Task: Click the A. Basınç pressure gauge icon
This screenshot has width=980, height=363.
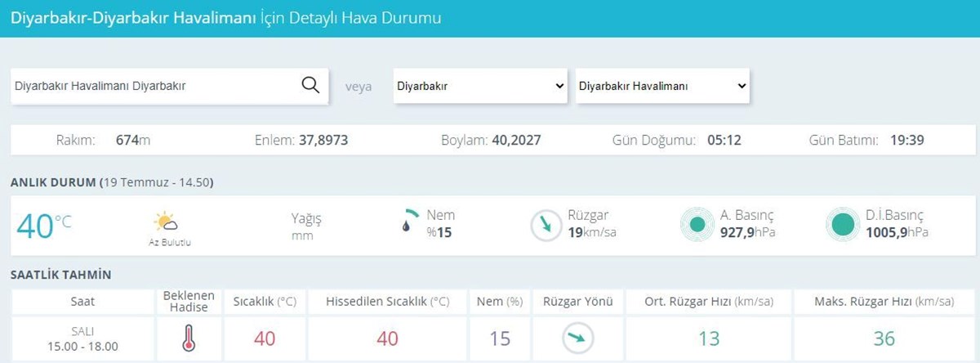Action: [x=697, y=225]
